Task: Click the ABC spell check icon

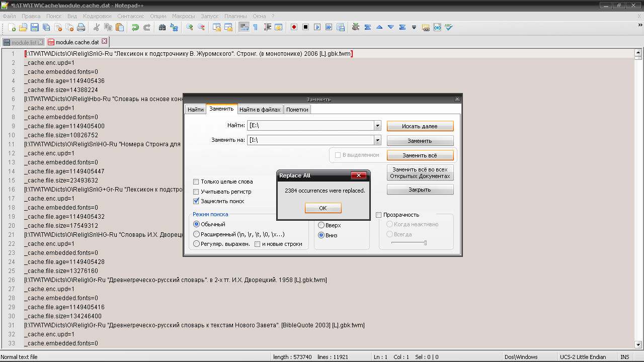Action: click(x=449, y=27)
